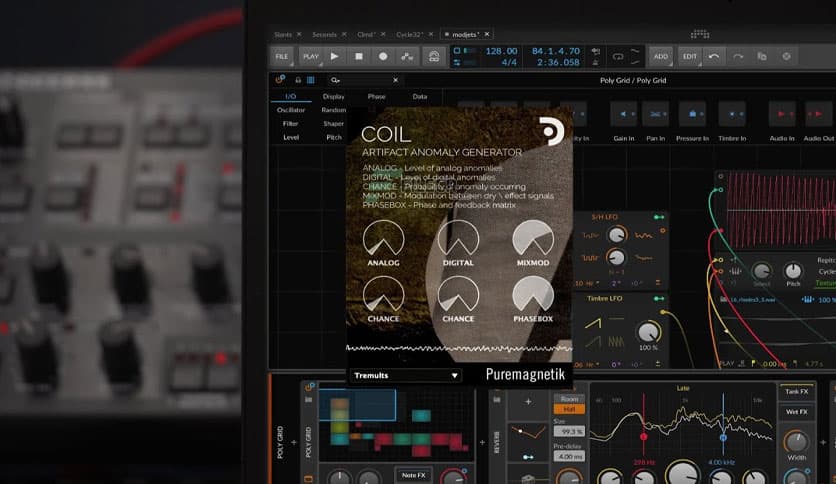The height and width of the screenshot is (484, 836).
Task: Switch to the Display category tab
Action: click(333, 97)
